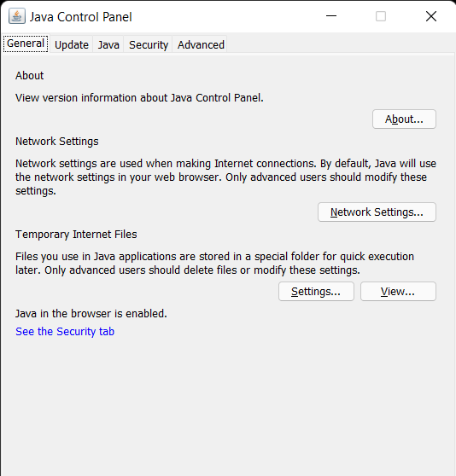The image size is (456, 476).
Task: Close the Java Control Panel window
Action: [430, 16]
